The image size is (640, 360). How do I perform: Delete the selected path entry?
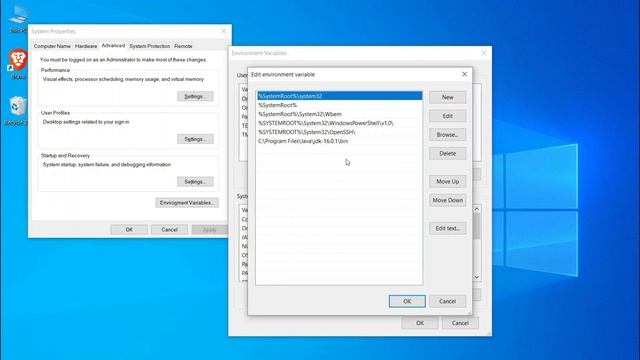[x=447, y=153]
